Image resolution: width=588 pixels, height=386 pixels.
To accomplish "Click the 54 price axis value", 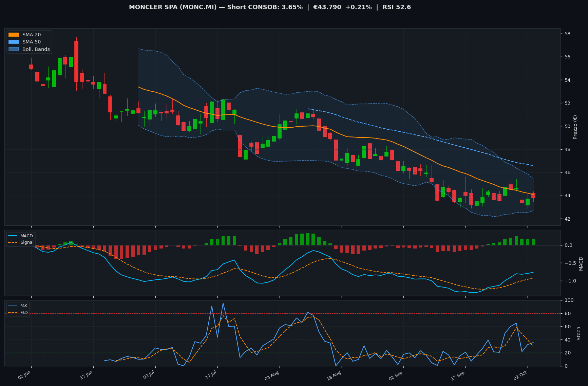I will tap(567, 80).
